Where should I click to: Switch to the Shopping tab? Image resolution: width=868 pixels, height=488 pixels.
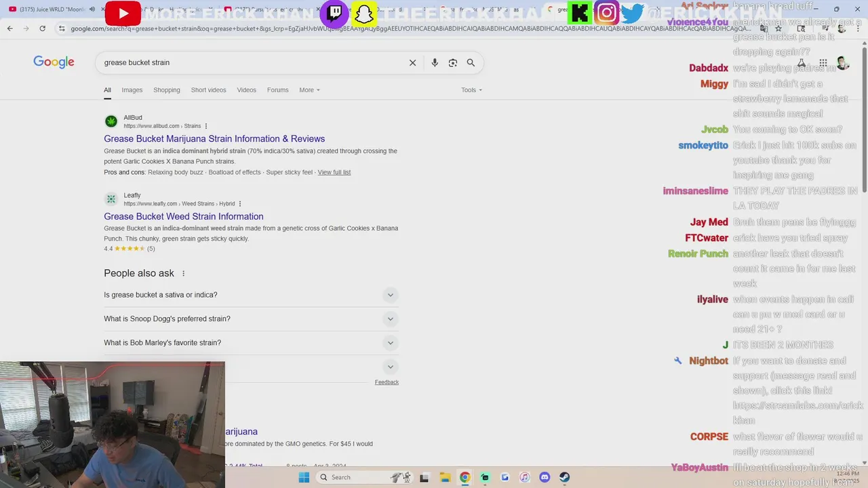pyautogui.click(x=167, y=90)
